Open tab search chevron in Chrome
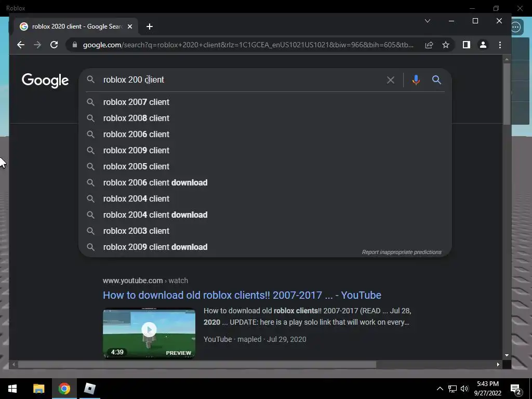 428,21
